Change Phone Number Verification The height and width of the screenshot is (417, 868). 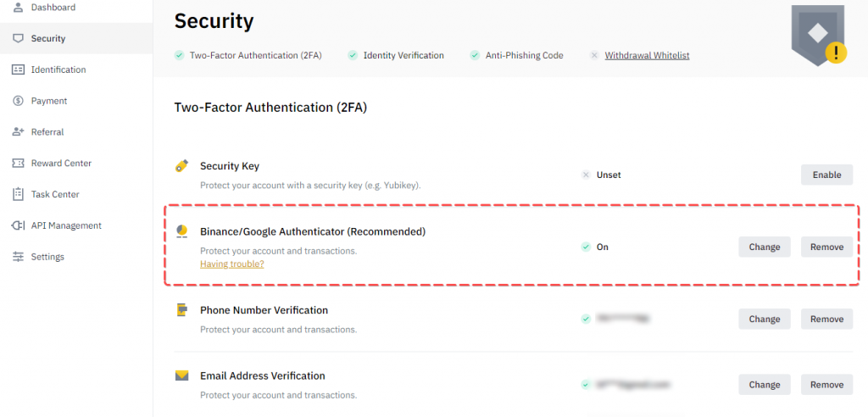coord(765,319)
